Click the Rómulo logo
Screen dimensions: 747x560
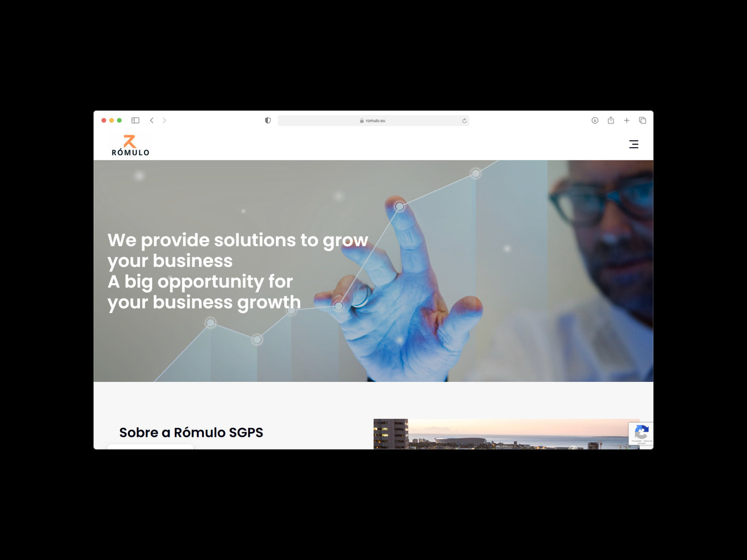point(130,145)
